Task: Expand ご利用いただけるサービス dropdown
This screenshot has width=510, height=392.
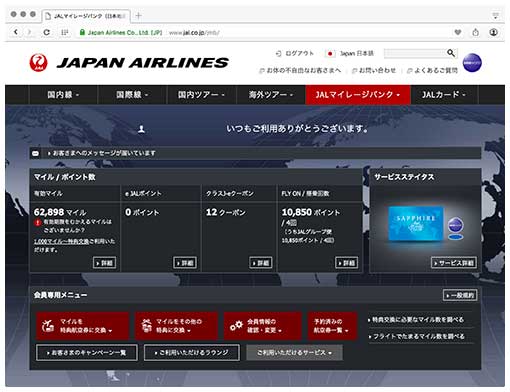Action: tap(294, 353)
